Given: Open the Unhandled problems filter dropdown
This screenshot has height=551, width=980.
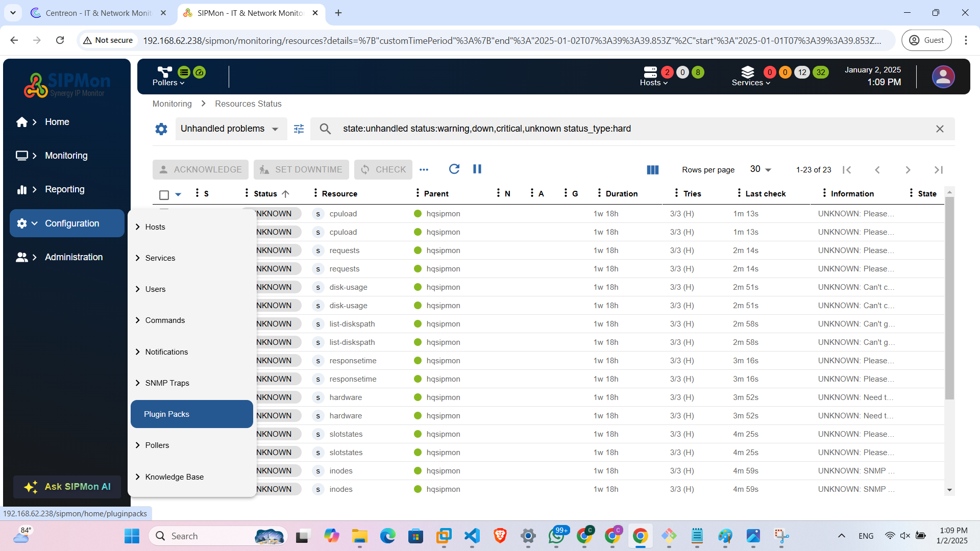Looking at the screenshot, I should click(230, 129).
